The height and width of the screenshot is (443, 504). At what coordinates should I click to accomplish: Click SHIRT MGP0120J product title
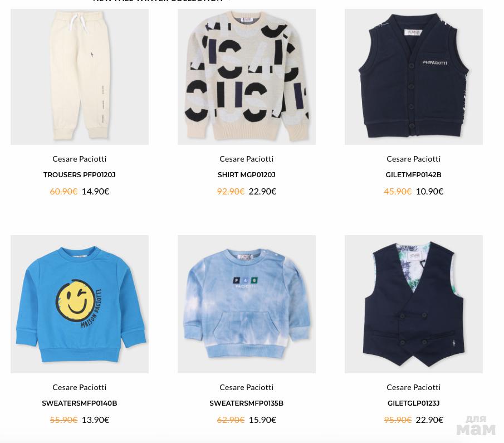click(x=247, y=174)
